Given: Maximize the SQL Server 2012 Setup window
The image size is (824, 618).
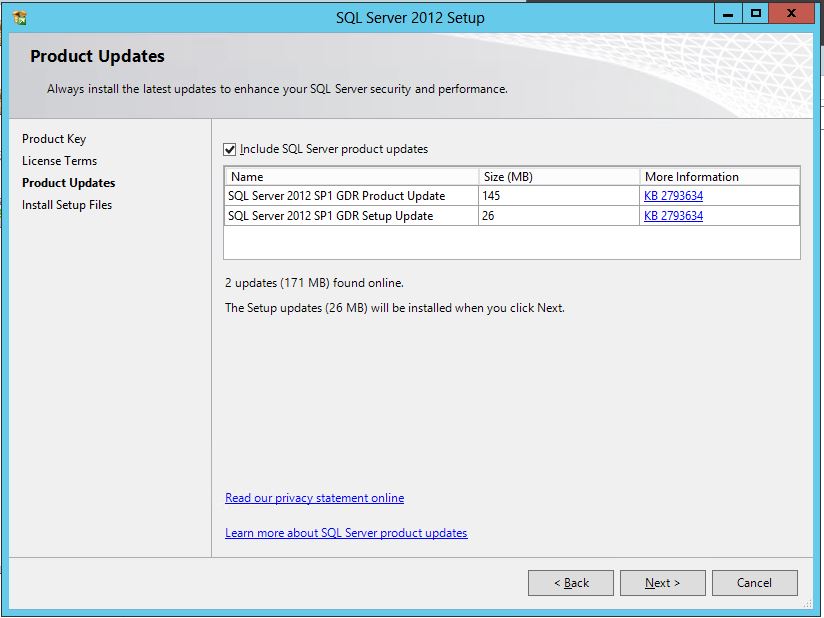Looking at the screenshot, I should (x=756, y=14).
